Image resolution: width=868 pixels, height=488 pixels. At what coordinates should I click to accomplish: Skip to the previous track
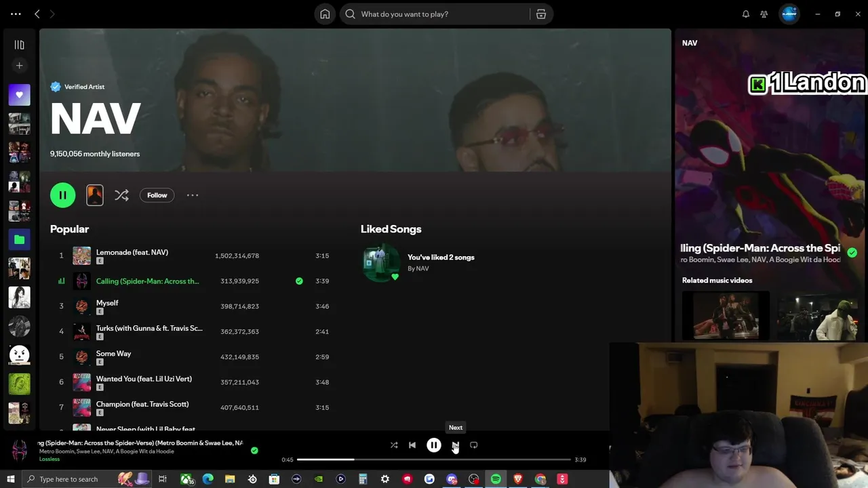[412, 445]
